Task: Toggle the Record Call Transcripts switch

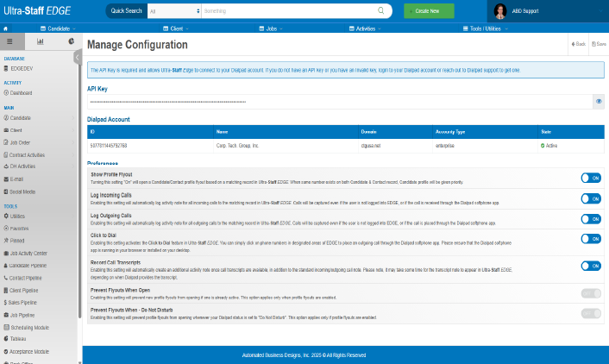Action: tap(591, 267)
